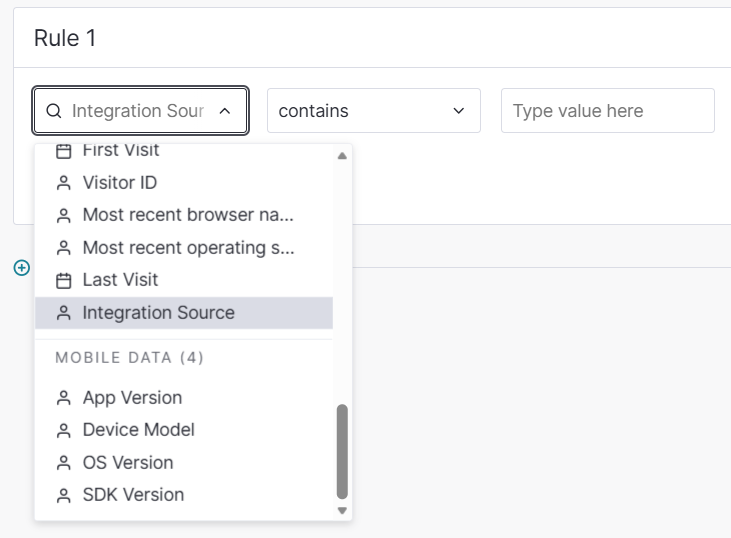
Task: Click the person icon beside App Version
Action: pyautogui.click(x=63, y=398)
